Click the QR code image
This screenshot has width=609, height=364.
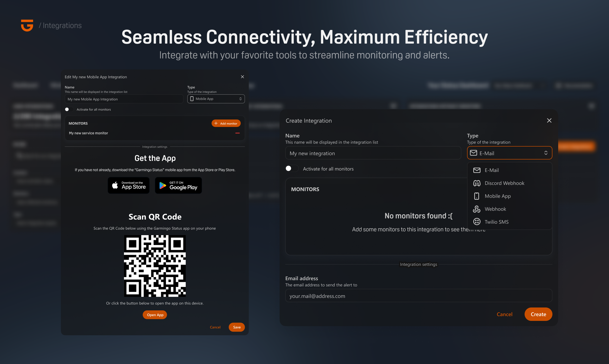pyautogui.click(x=155, y=266)
